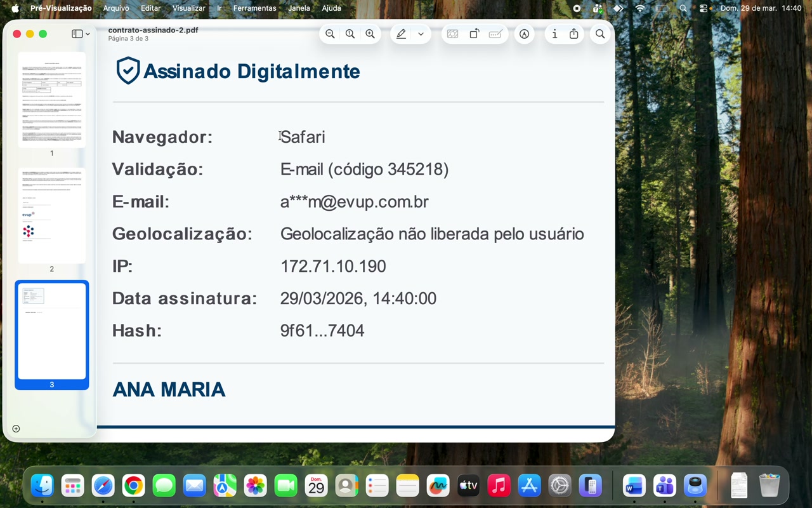Image resolution: width=812 pixels, height=508 pixels.
Task: Open Music from the Dock
Action: (x=499, y=486)
